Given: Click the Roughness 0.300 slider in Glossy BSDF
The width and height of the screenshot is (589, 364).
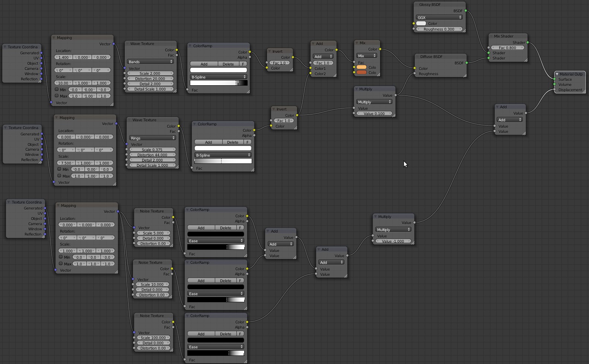Looking at the screenshot, I should tap(439, 29).
